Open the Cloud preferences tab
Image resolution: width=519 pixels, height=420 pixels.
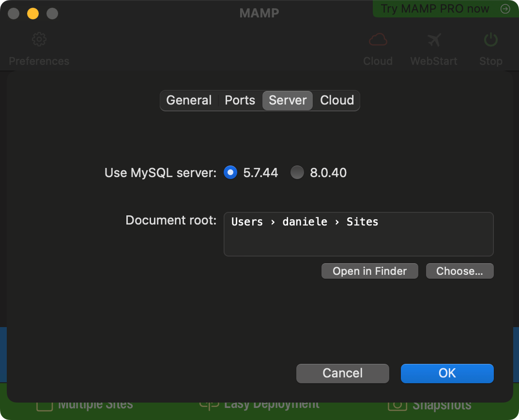[337, 100]
